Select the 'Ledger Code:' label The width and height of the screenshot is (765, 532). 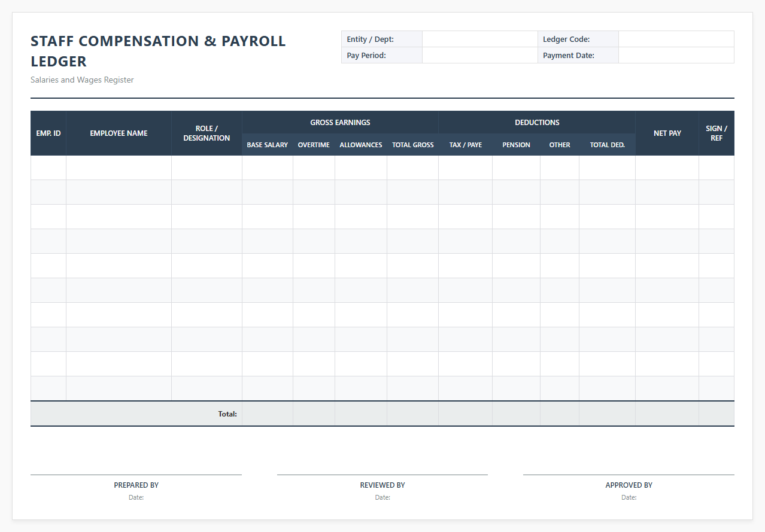click(566, 39)
